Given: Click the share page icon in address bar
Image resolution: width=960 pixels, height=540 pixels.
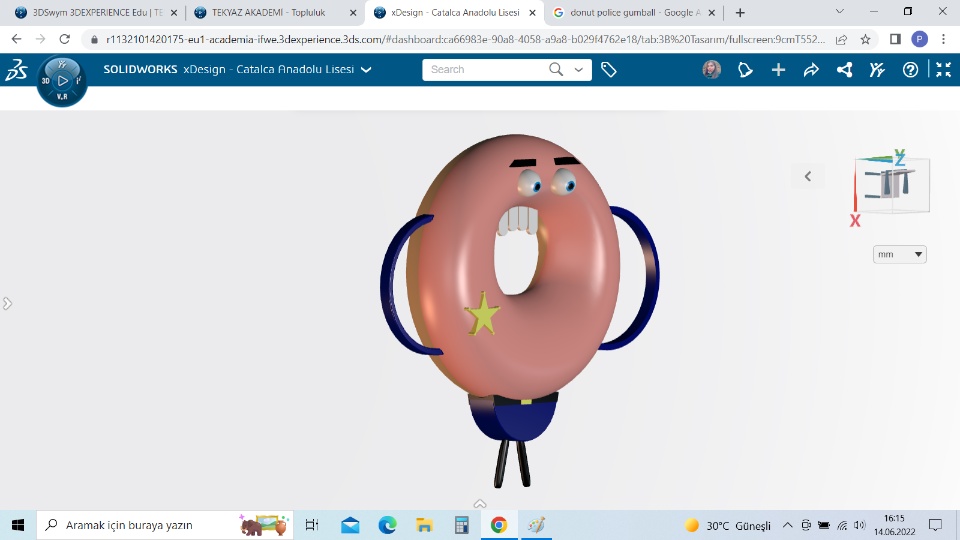Looking at the screenshot, I should (x=841, y=39).
